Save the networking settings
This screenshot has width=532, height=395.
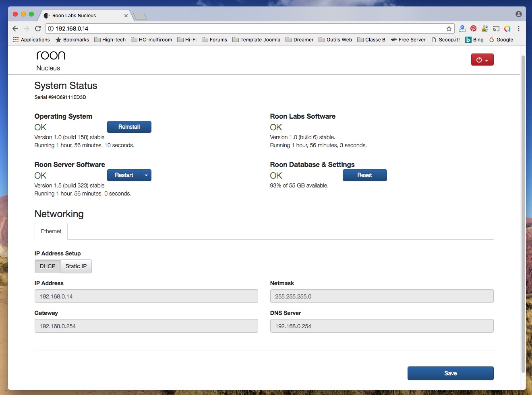click(x=451, y=373)
